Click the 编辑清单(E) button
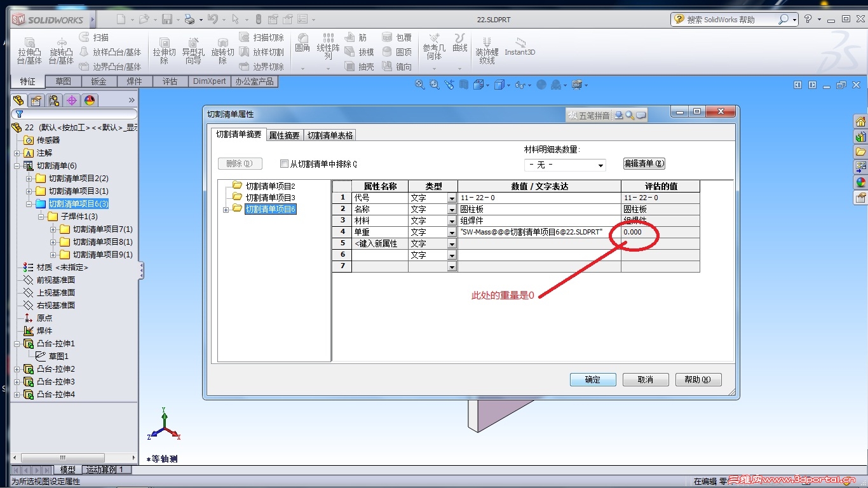Screen dimensions: 868x488 click(644, 164)
